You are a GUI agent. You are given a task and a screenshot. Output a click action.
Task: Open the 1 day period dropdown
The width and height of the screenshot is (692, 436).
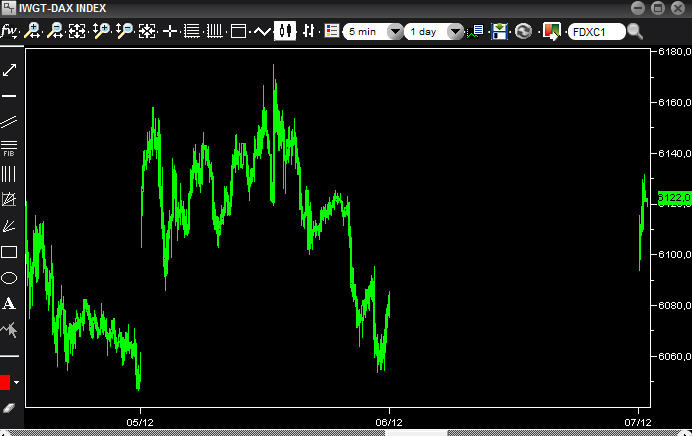point(434,32)
